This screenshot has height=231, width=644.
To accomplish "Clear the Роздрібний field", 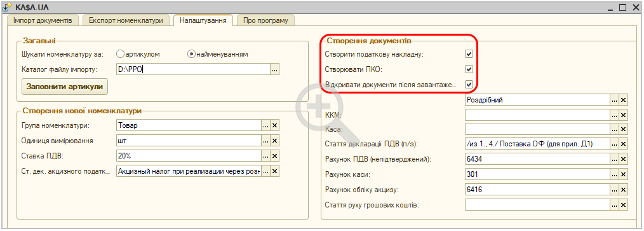I will coord(624,100).
